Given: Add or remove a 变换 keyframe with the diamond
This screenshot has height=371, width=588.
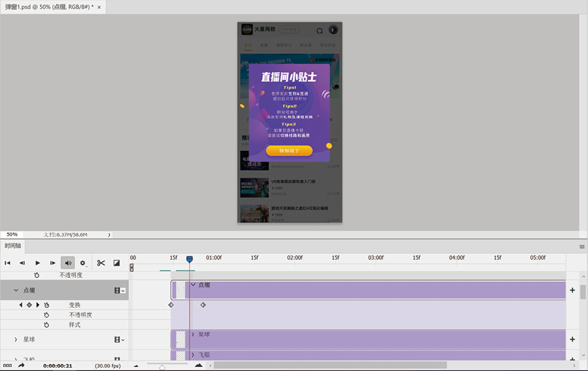Looking at the screenshot, I should [x=29, y=305].
